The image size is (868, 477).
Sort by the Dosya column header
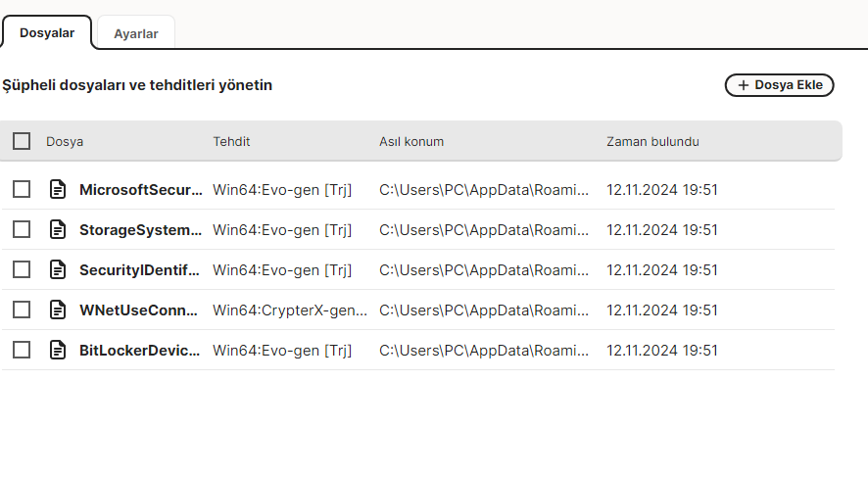click(65, 141)
